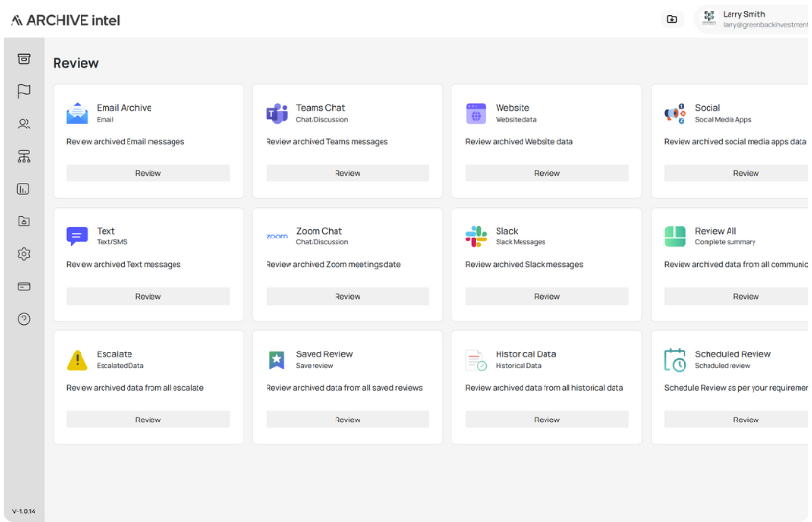This screenshot has height=522, width=812.
Task: Click the Email Archive envelope icon
Action: click(77, 113)
